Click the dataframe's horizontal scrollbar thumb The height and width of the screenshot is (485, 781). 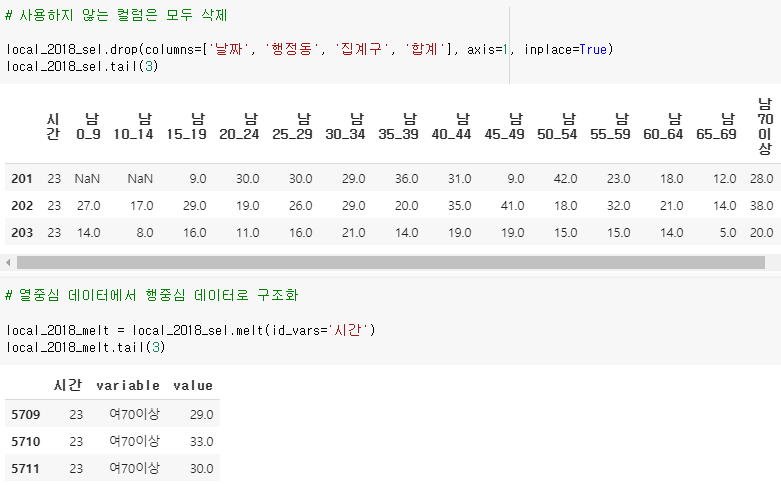[391, 262]
